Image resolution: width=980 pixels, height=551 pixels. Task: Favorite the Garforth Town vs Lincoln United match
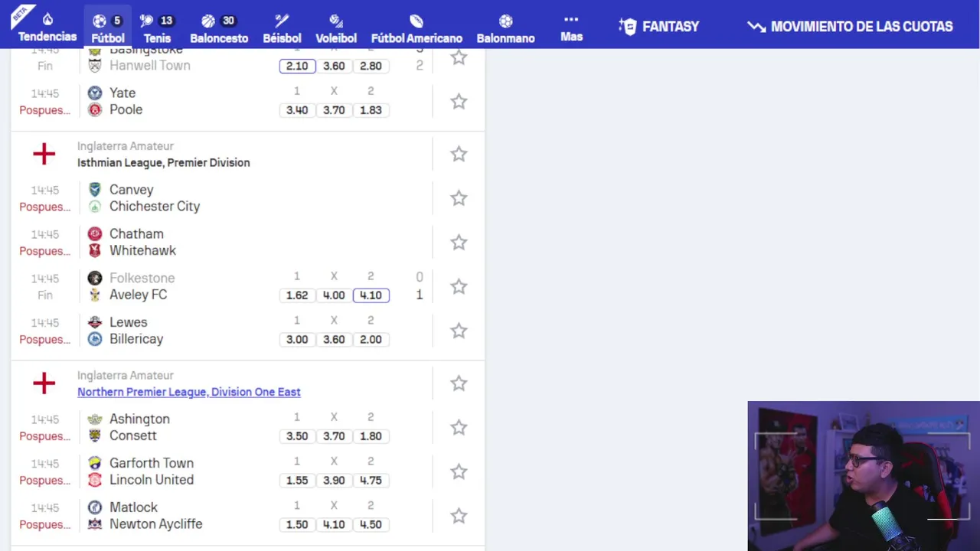[x=459, y=472]
